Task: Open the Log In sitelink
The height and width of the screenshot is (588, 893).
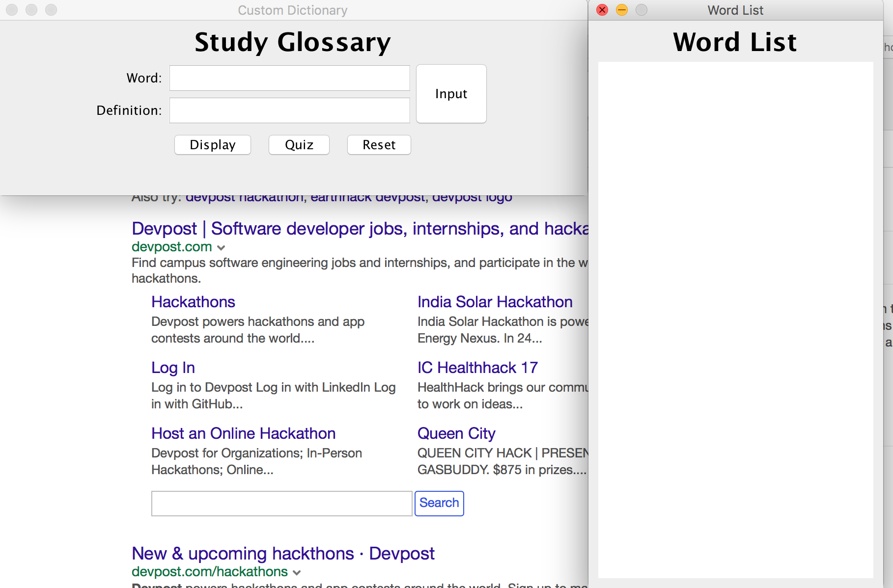Action: pos(173,368)
